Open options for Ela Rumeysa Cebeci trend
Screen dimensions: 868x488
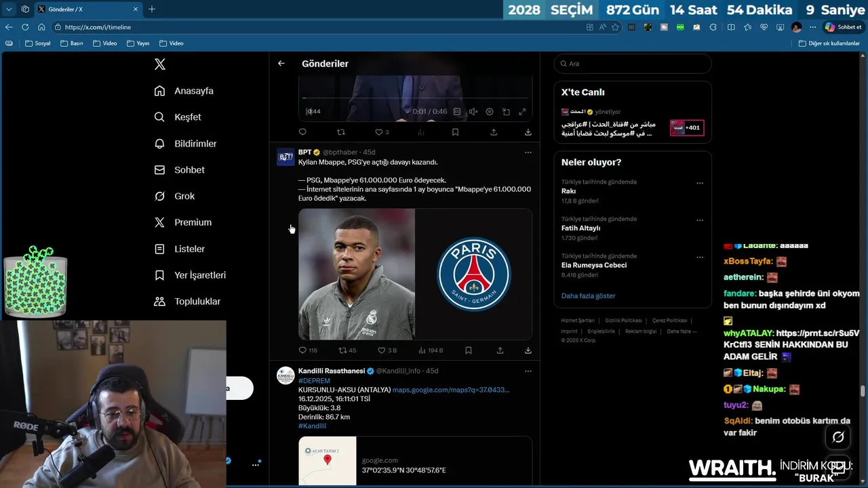700,258
